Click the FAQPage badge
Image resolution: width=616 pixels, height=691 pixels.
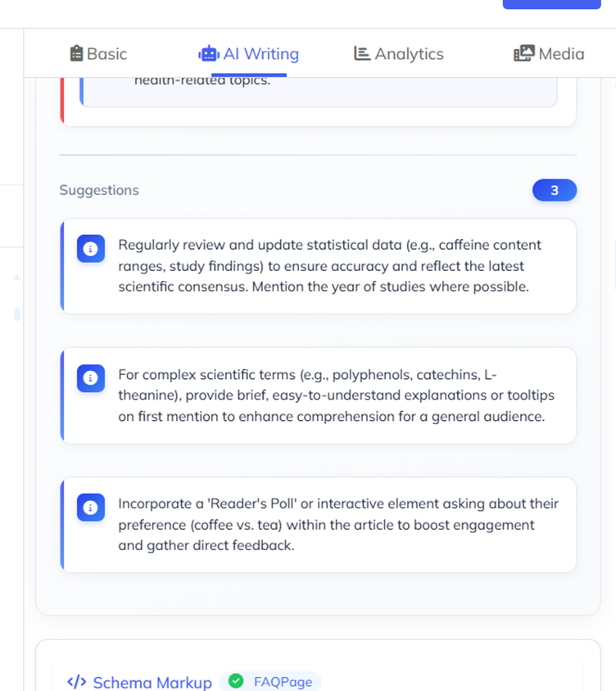click(271, 681)
